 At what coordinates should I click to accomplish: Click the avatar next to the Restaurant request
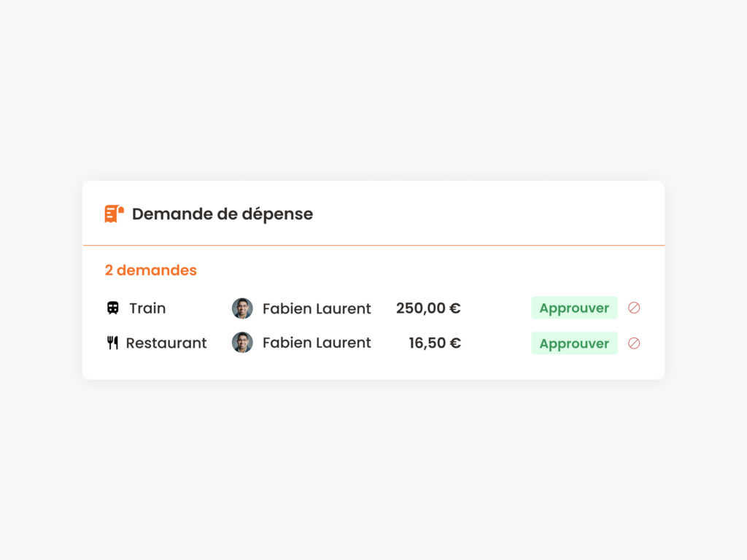point(242,343)
